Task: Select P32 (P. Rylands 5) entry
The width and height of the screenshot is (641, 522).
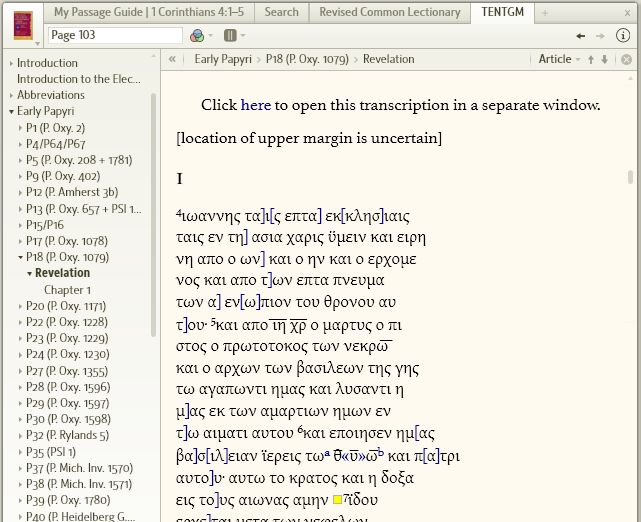Action: (x=67, y=435)
